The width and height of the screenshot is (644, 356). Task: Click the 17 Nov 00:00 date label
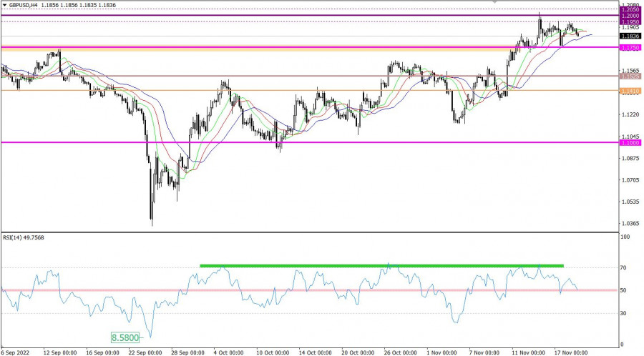571,352
